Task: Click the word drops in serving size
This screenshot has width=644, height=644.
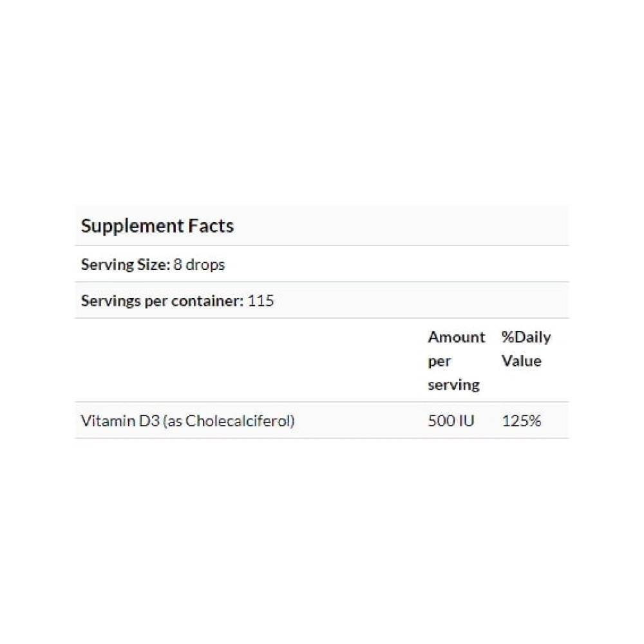Action: click(x=205, y=265)
